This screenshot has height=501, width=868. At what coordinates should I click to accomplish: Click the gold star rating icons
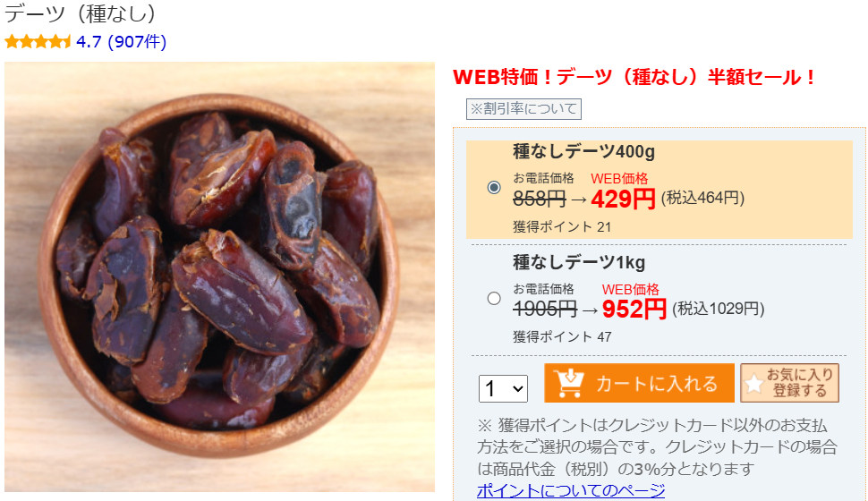38,41
